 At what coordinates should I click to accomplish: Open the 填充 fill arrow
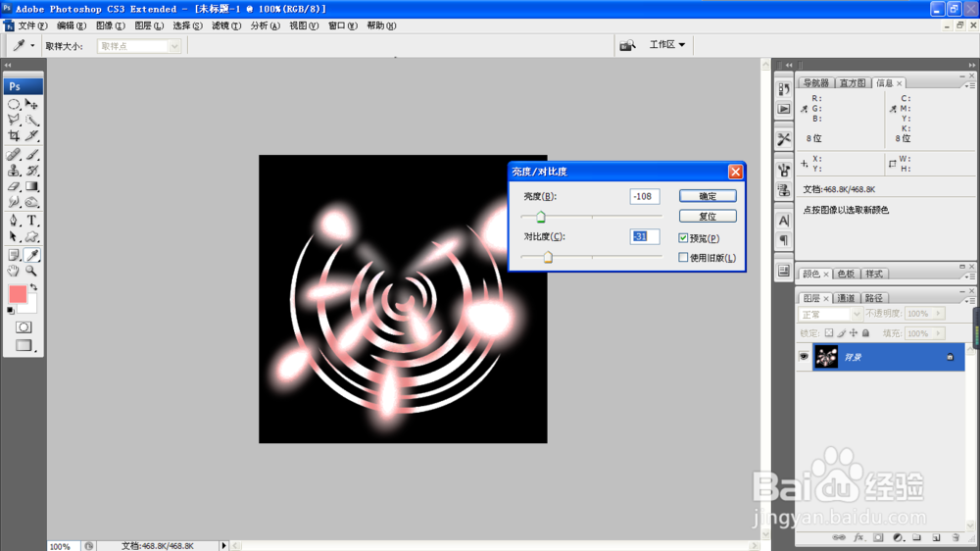coord(939,333)
